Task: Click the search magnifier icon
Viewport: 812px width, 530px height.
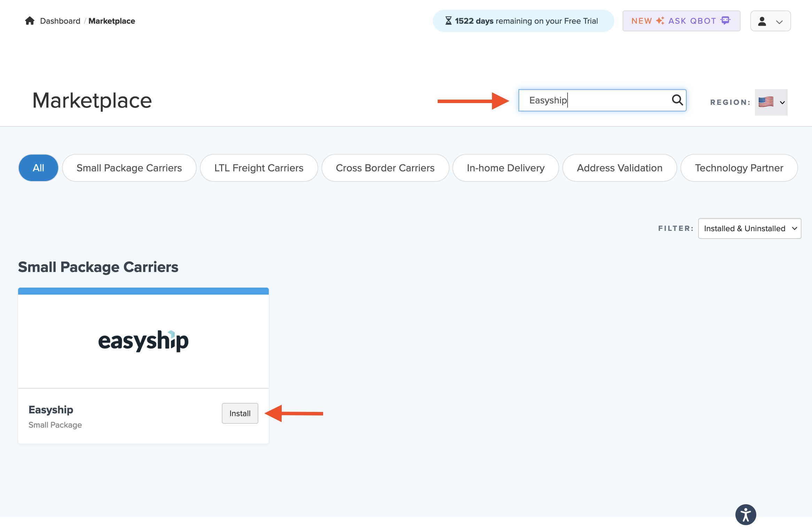Action: tap(677, 100)
